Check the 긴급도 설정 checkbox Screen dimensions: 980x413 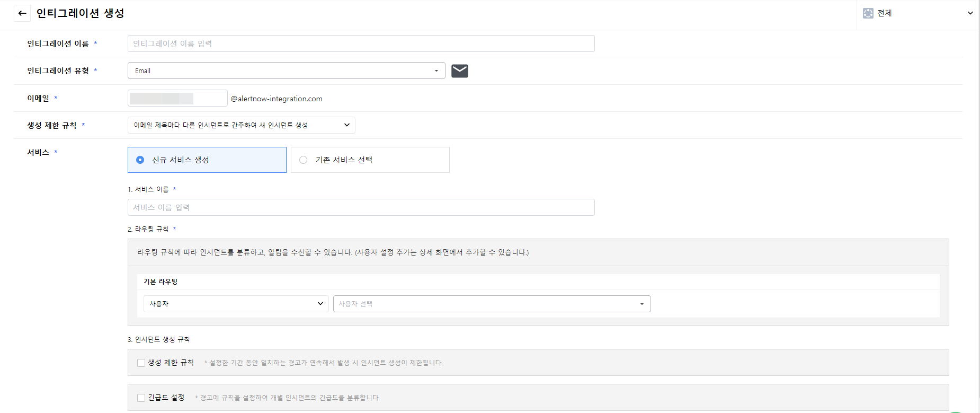coord(141,398)
